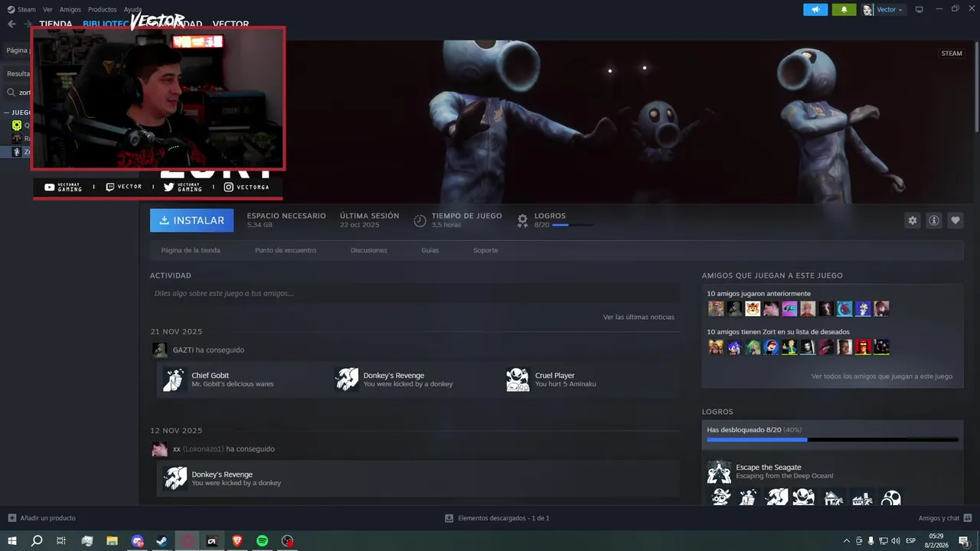
Task: Open the Ver menu
Action: (48, 9)
